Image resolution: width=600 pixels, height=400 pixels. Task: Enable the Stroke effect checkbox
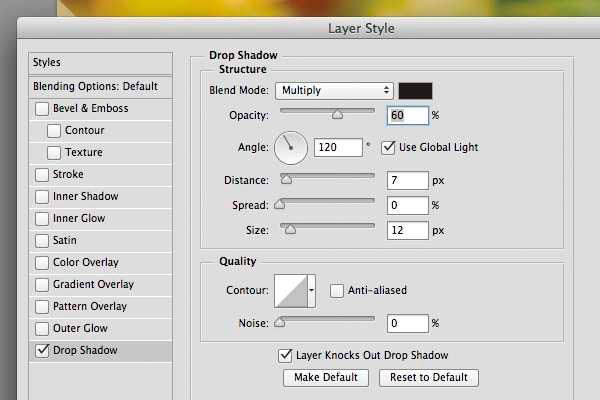coord(42,175)
